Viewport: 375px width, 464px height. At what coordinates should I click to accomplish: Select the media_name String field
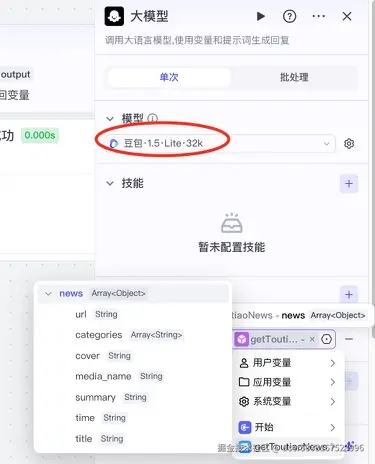tap(133, 376)
